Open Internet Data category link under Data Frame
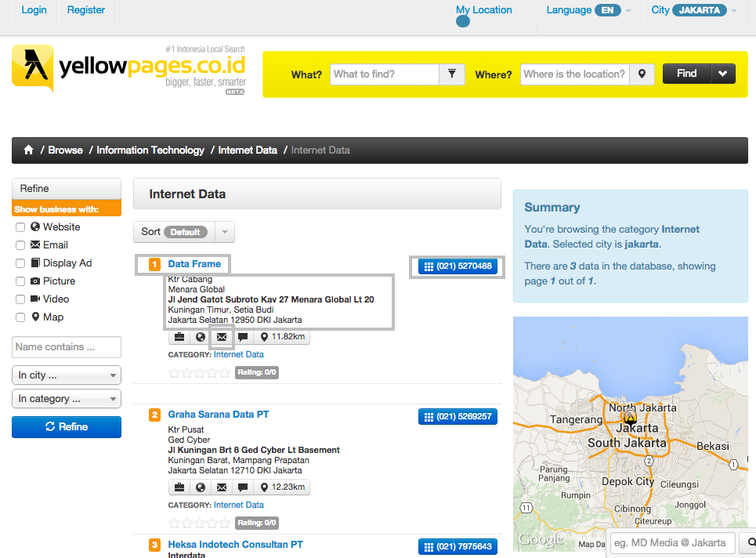This screenshot has width=756, height=558. point(239,354)
